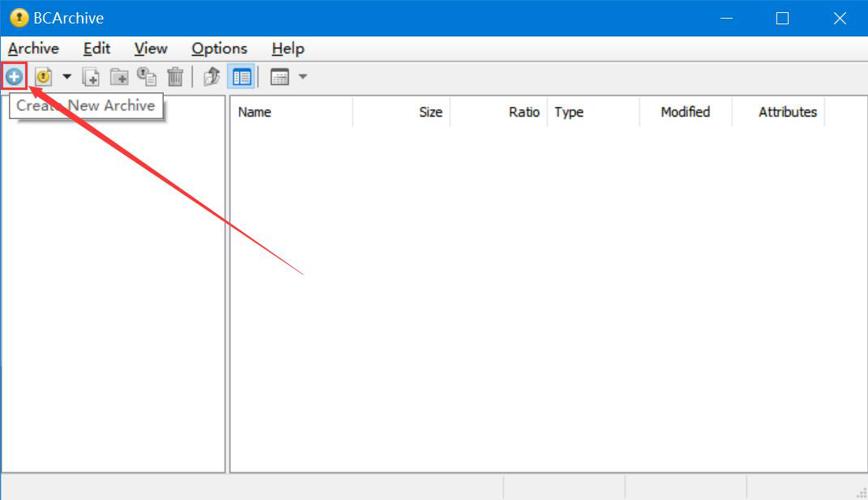The height and width of the screenshot is (500, 868).
Task: Sort by the Ratio column header
Action: (498, 112)
